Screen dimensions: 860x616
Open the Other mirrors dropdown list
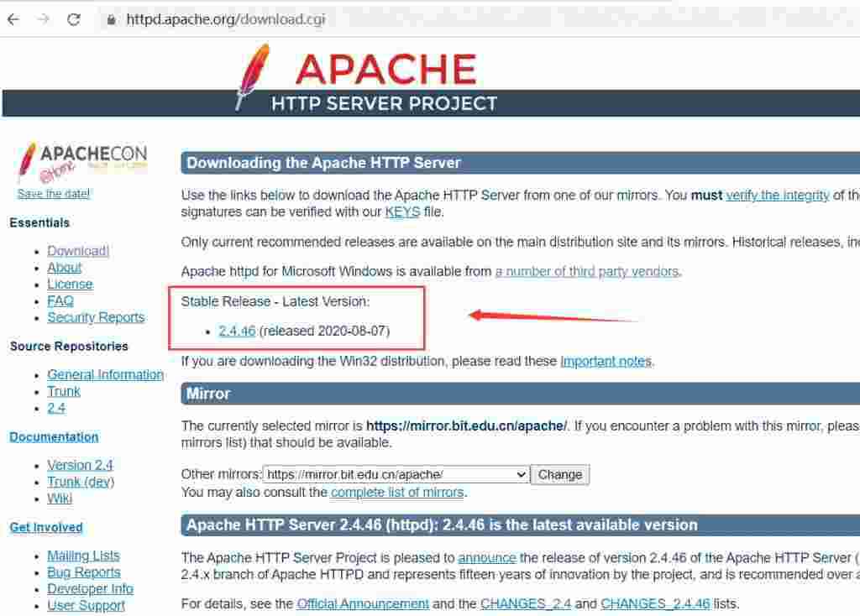tap(396, 475)
